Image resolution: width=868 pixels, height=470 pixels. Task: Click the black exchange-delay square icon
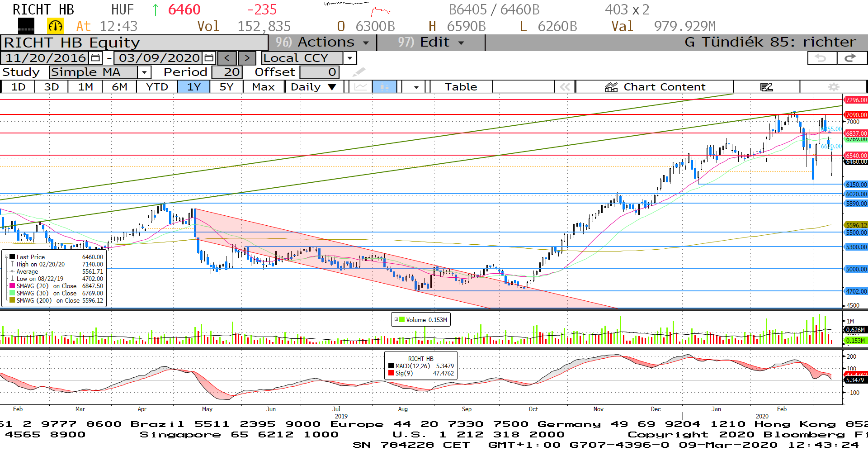[26, 26]
